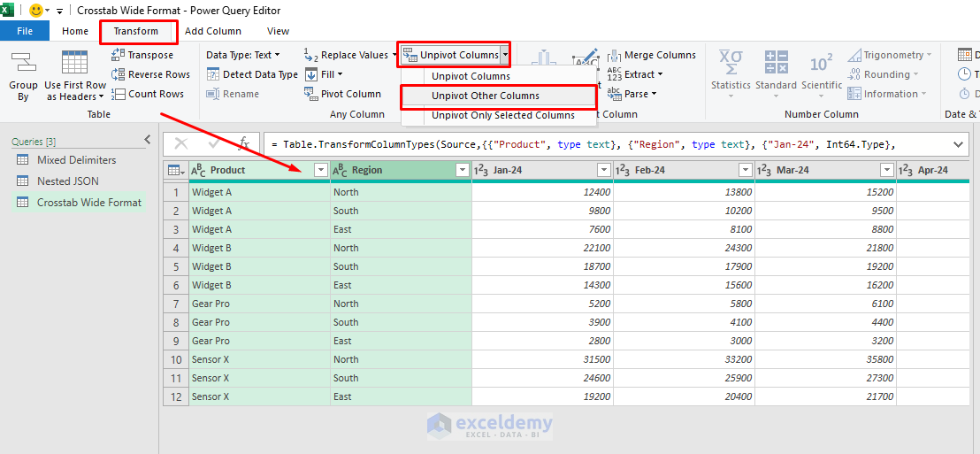Click Use First Row as Headers

pyautogui.click(x=75, y=76)
